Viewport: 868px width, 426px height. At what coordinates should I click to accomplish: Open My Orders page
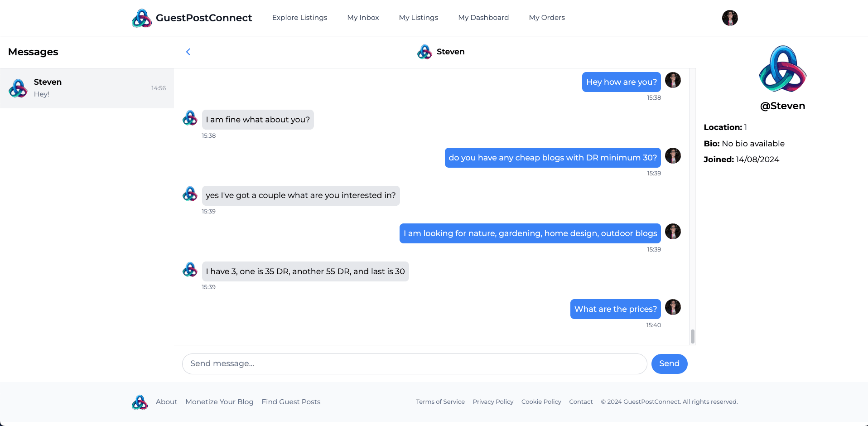(547, 18)
